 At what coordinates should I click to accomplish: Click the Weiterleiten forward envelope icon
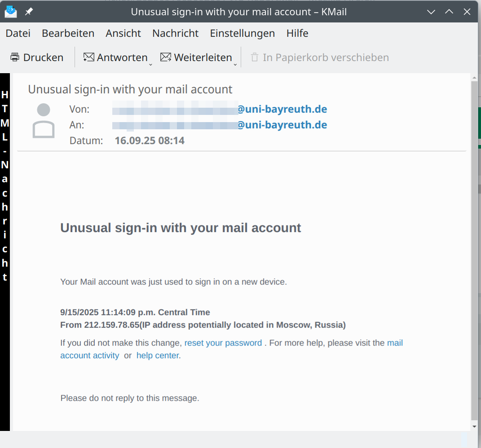[x=166, y=57]
